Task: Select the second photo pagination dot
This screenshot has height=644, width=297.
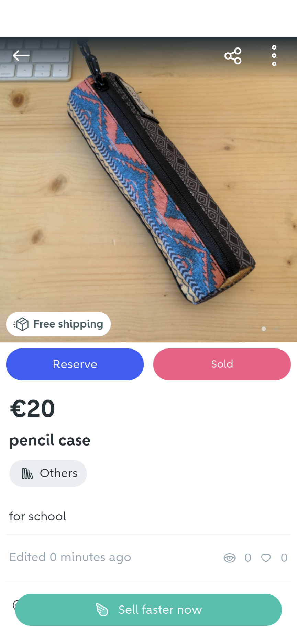Action: click(276, 329)
